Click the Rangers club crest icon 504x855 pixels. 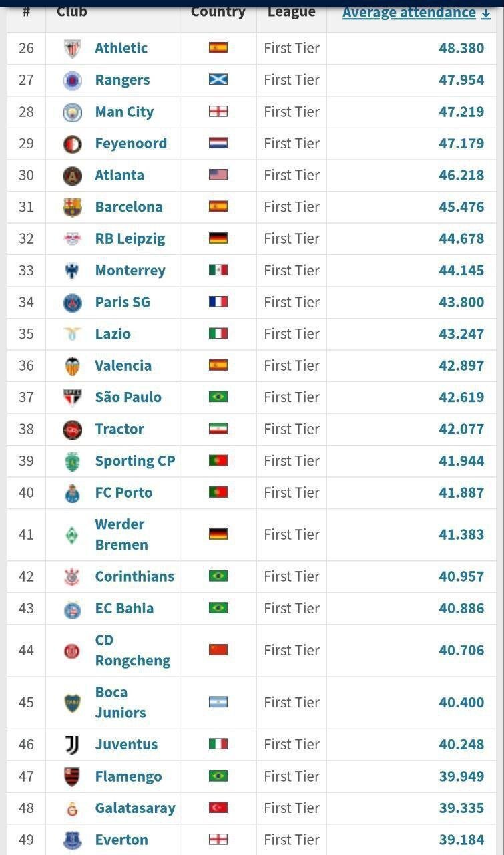coord(72,81)
